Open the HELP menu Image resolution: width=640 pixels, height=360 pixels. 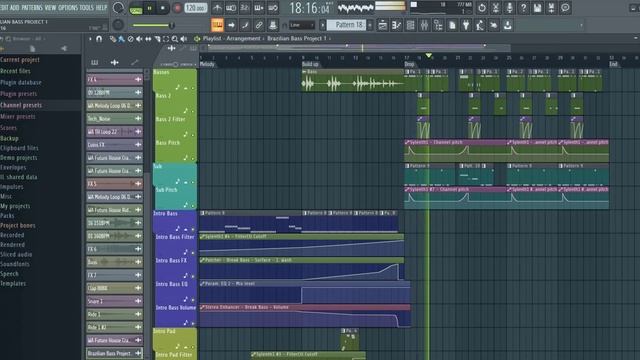[x=101, y=8]
